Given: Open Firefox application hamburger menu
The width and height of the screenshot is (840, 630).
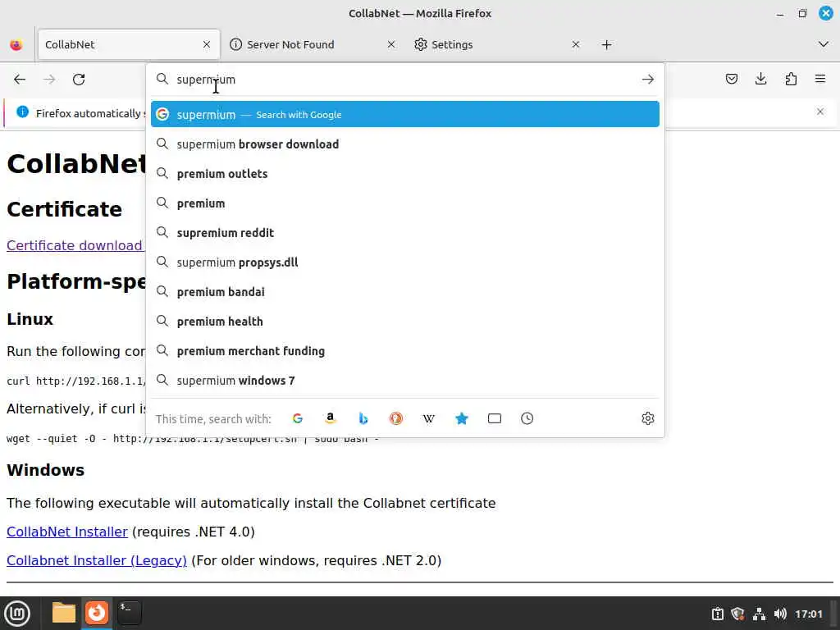Looking at the screenshot, I should click(820, 80).
